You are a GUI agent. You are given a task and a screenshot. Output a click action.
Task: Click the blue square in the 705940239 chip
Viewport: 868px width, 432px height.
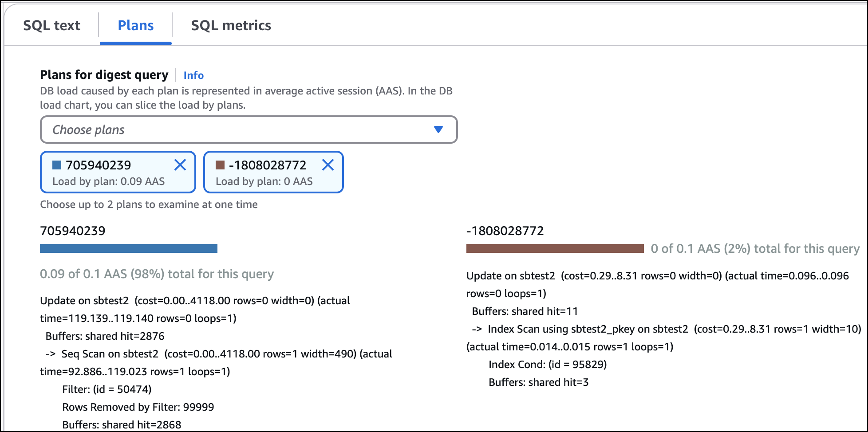point(57,165)
